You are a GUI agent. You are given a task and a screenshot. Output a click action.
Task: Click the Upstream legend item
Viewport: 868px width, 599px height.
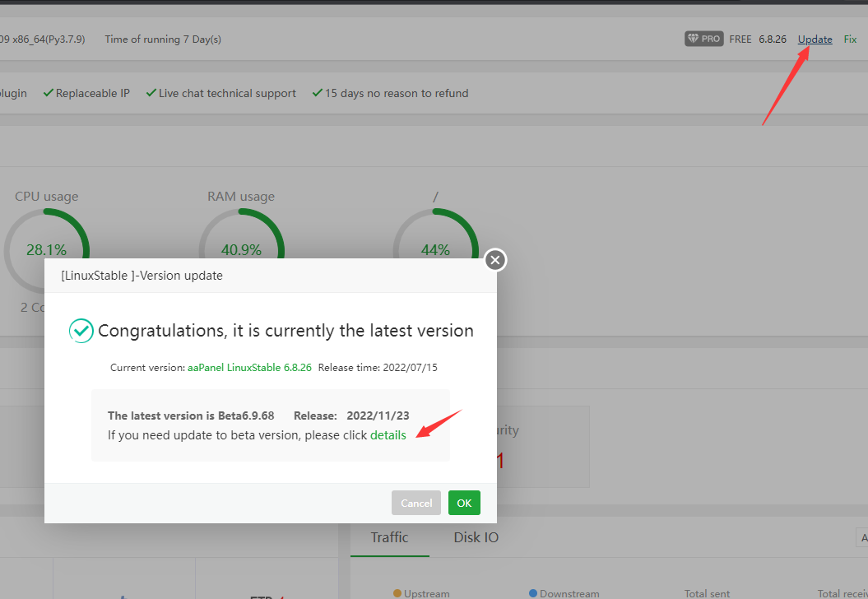pyautogui.click(x=421, y=593)
